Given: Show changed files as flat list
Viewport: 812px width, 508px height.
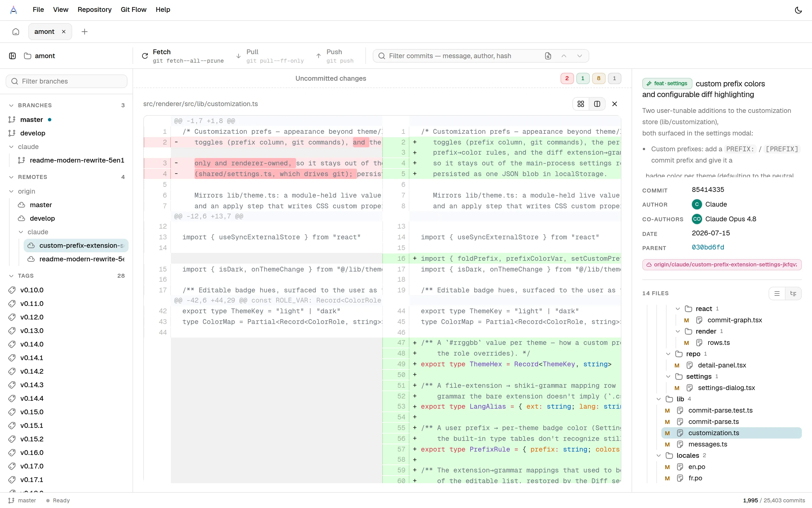Looking at the screenshot, I should point(777,293).
